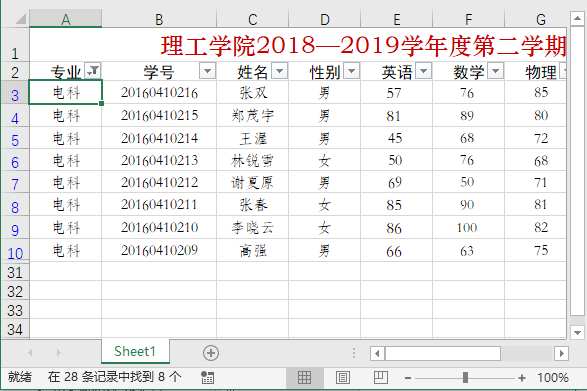
Task: Open the 学号 filter dropdown
Action: (207, 70)
